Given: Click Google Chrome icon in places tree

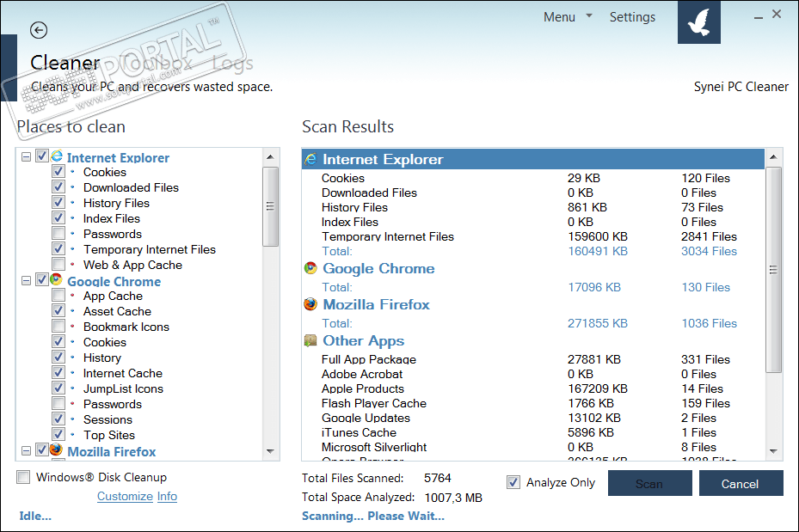Looking at the screenshot, I should coord(57,279).
